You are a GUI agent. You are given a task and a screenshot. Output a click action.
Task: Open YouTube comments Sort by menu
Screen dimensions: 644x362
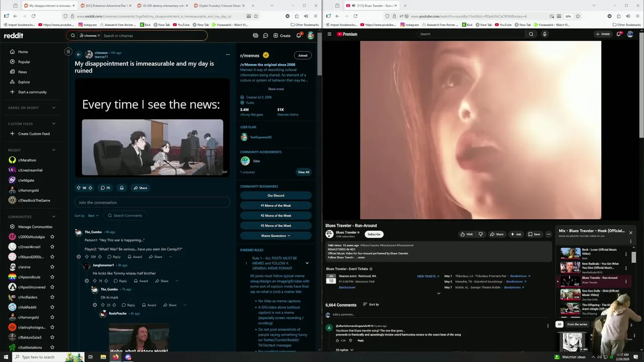tap(371, 305)
